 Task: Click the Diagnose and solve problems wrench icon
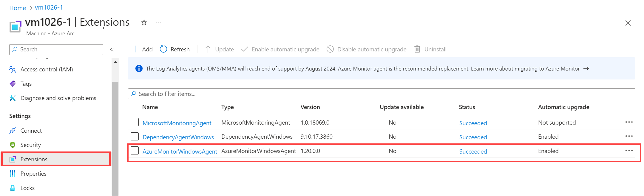click(13, 98)
